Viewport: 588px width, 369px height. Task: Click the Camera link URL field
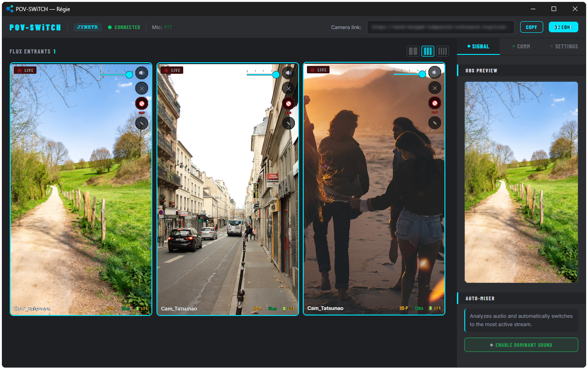tap(440, 27)
